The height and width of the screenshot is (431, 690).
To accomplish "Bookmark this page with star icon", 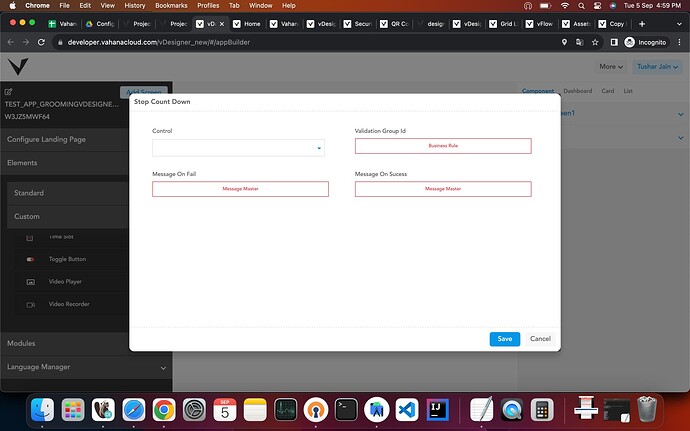I will click(595, 42).
